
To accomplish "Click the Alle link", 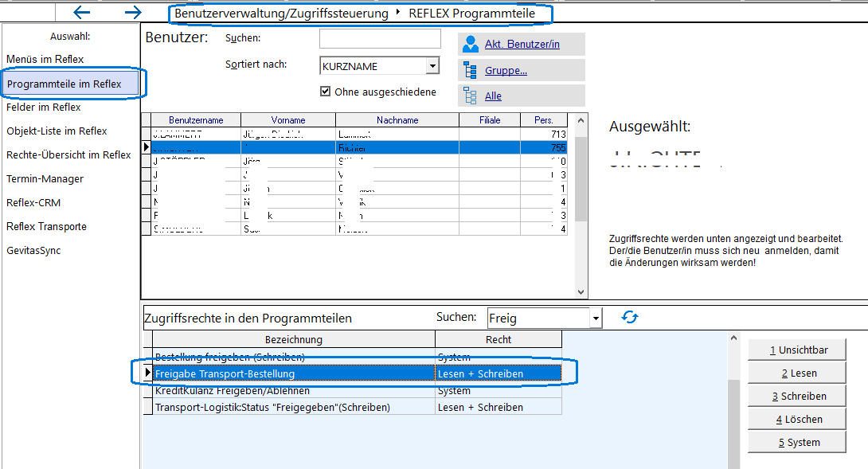I will tap(493, 96).
